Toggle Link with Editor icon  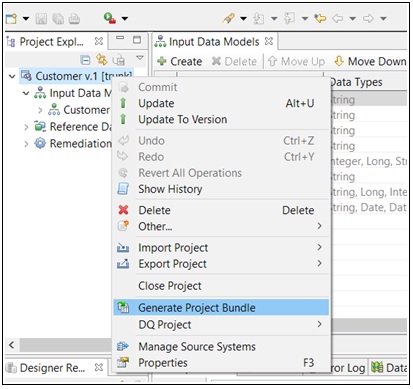point(101,60)
